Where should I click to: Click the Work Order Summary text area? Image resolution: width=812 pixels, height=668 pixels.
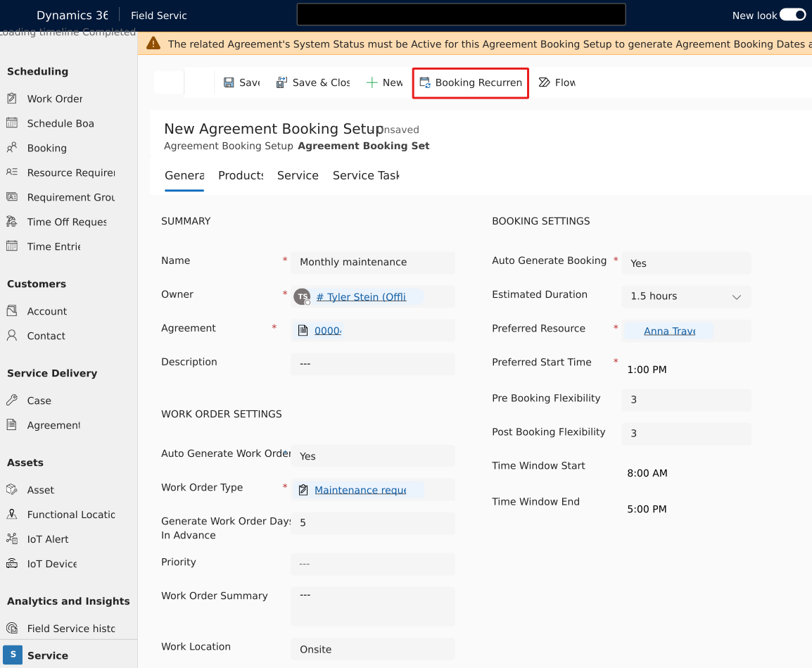(x=373, y=606)
